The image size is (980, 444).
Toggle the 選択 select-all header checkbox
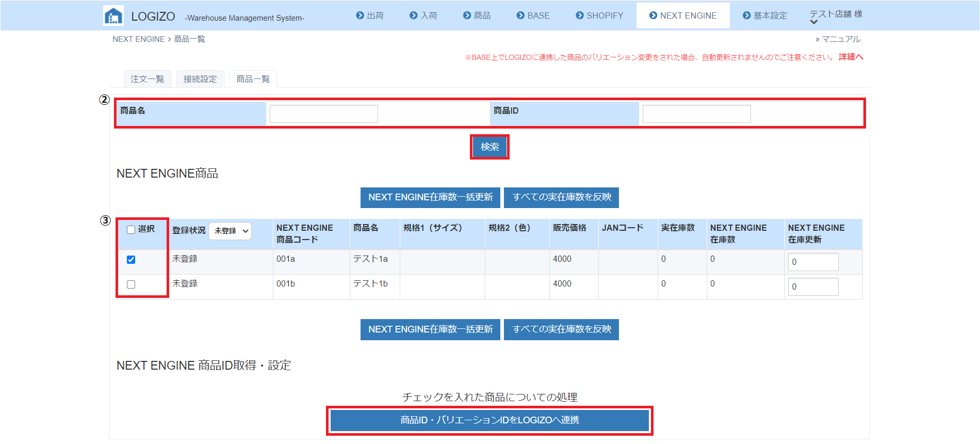point(131,230)
